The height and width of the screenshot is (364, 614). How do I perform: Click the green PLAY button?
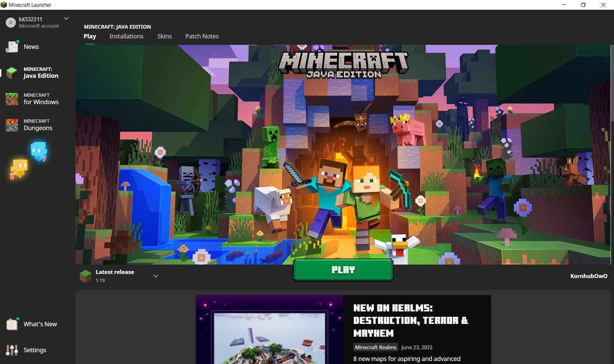coord(343,270)
